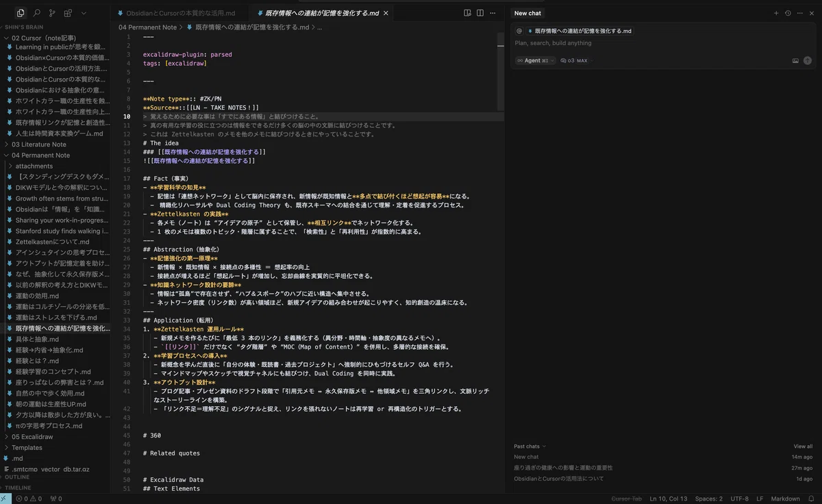
Task: Open the errors and warnings status indicator
Action: (x=29, y=499)
